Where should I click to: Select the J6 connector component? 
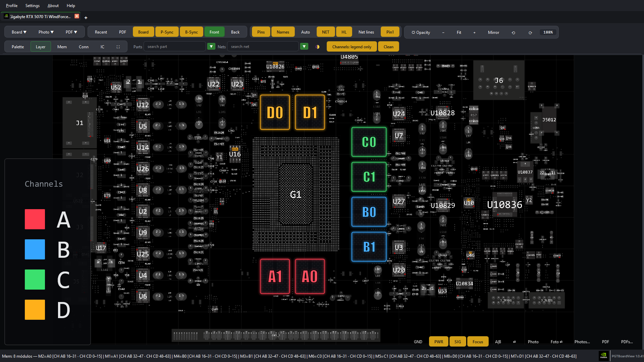point(499,80)
